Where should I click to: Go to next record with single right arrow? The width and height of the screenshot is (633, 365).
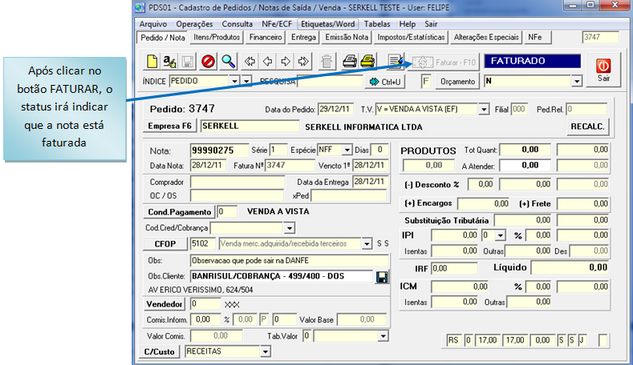[285, 61]
